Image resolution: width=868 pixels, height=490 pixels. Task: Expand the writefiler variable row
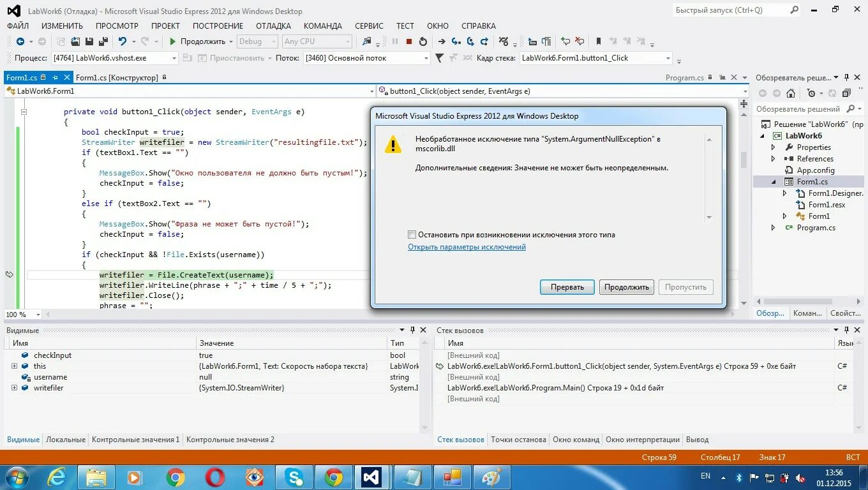pos(14,388)
